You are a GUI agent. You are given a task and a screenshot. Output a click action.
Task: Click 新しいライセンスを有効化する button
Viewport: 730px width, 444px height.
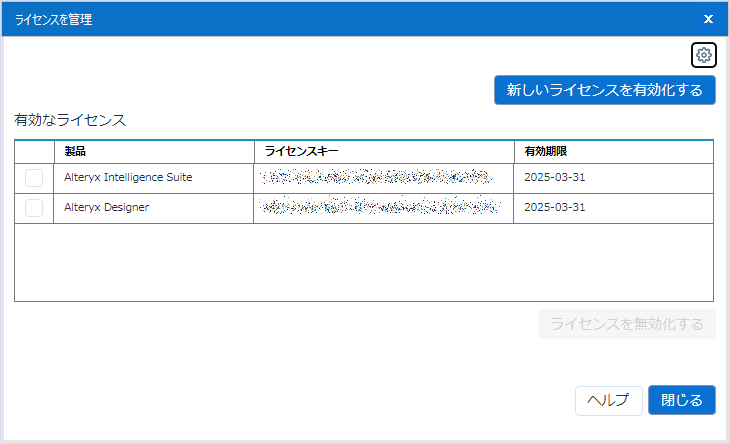pyautogui.click(x=605, y=90)
